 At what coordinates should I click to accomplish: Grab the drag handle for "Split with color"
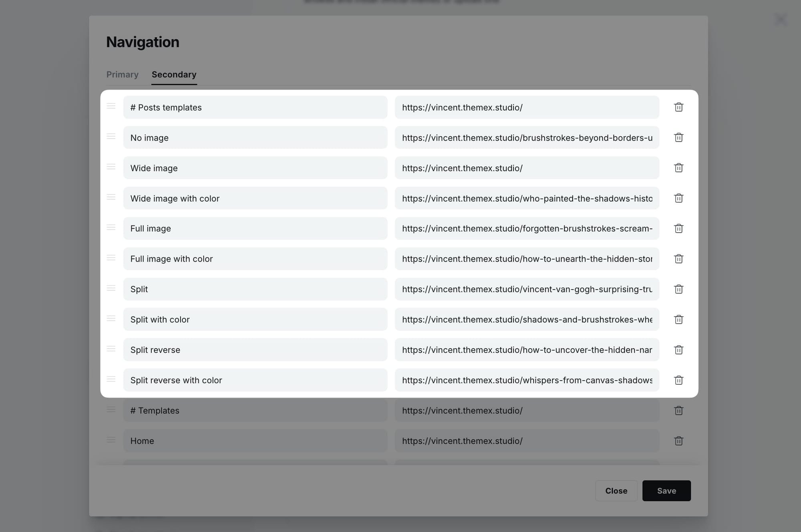point(111,318)
